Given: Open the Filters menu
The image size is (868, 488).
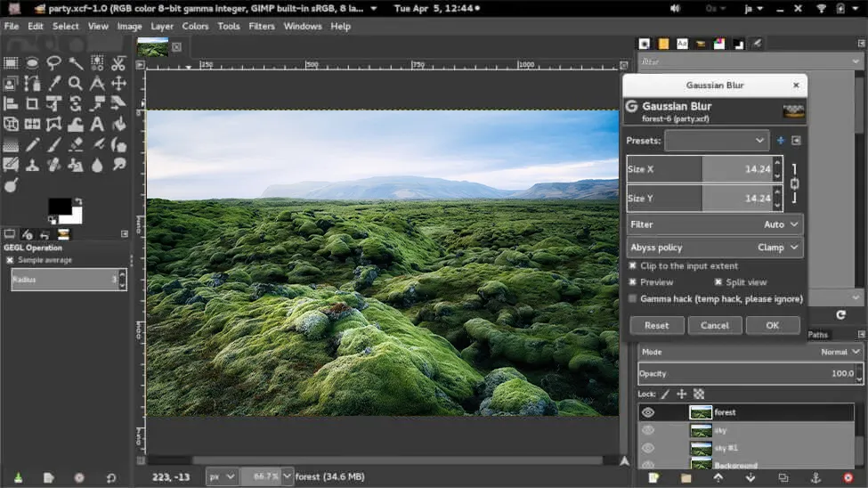Looking at the screenshot, I should tap(262, 26).
